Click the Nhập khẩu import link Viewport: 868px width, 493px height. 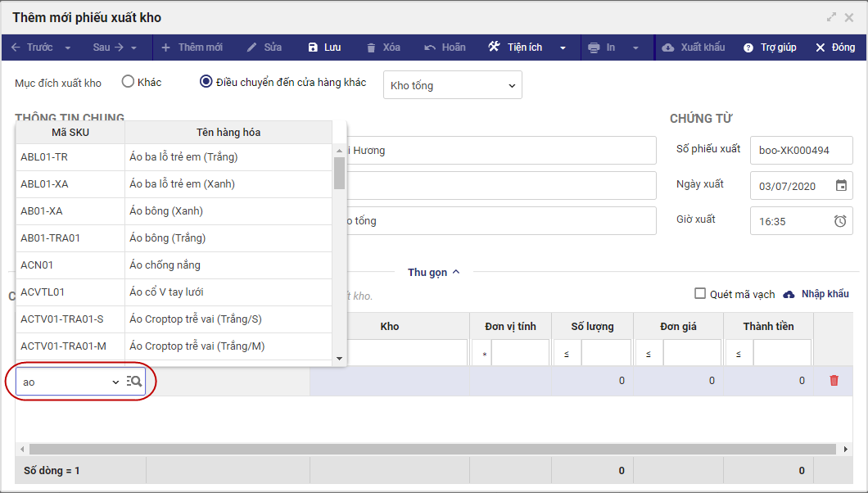tap(816, 294)
